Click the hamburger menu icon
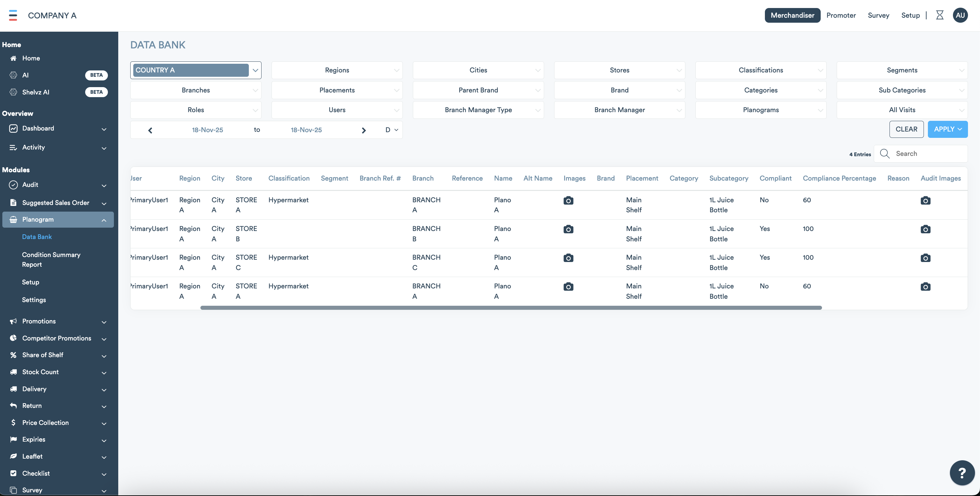The height and width of the screenshot is (496, 980). point(13,15)
